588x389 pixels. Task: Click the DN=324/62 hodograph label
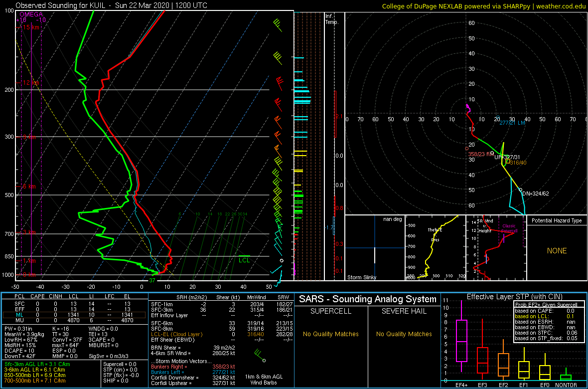[535, 194]
